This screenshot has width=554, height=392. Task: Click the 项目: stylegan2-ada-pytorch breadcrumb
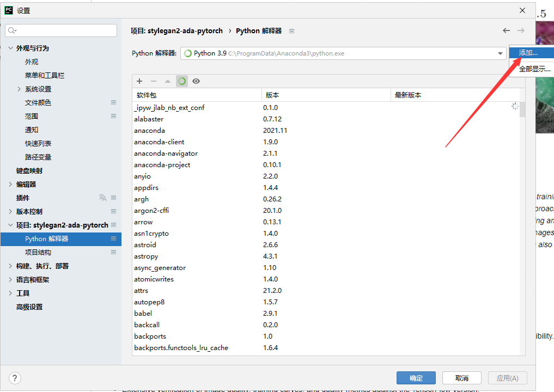[x=176, y=30]
